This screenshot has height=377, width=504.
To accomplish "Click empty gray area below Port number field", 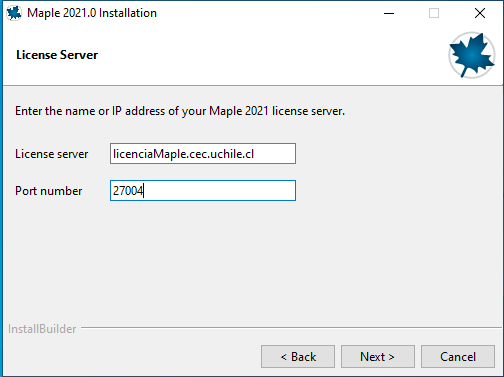I will pyautogui.click(x=203, y=260).
